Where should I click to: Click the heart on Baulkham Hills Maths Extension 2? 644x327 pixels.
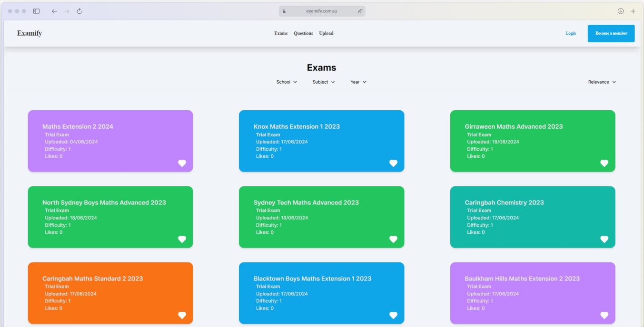click(x=604, y=315)
